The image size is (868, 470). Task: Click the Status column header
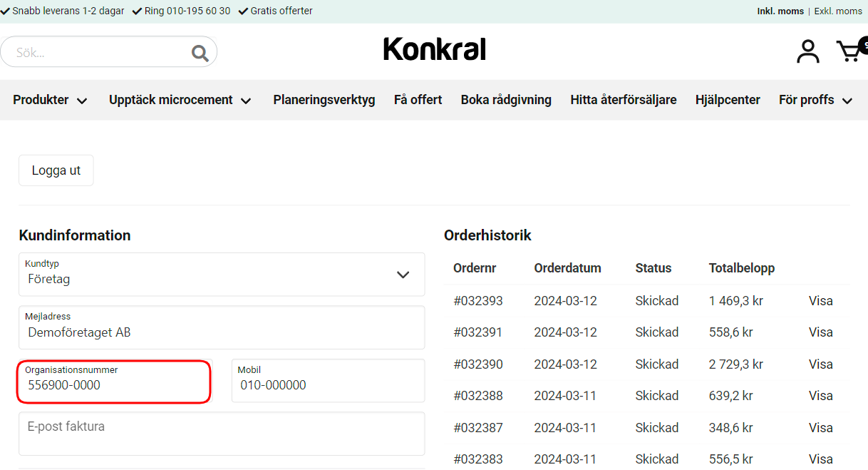[653, 268]
